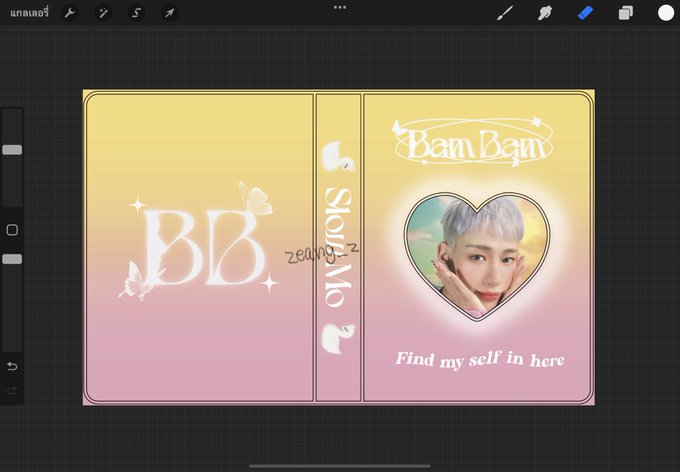Image resolution: width=680 pixels, height=472 pixels.
Task: Select the blue Eraser tool
Action: point(585,13)
